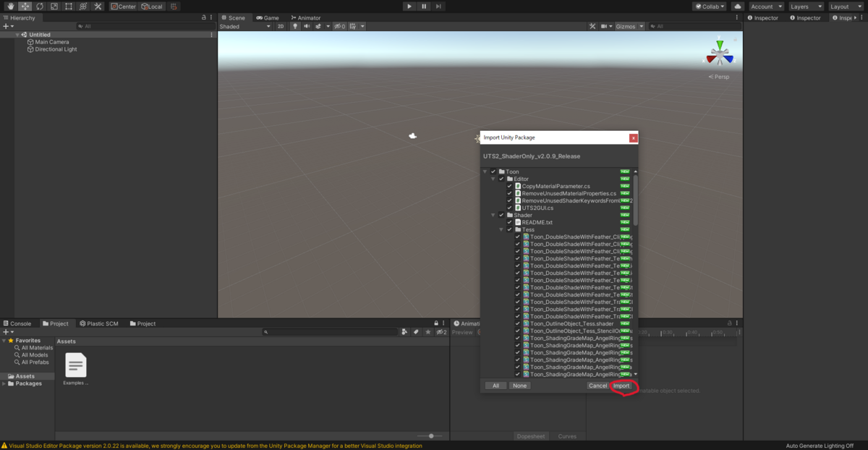Select the Move tool
This screenshot has height=450, width=868.
[x=25, y=7]
